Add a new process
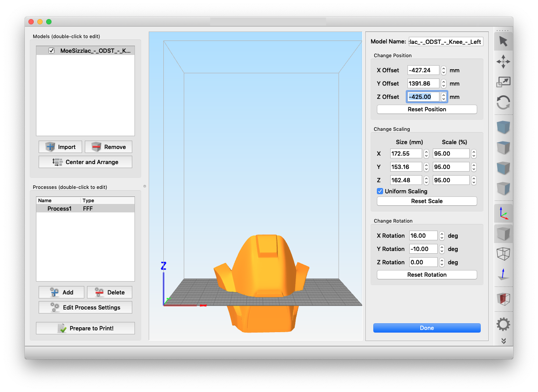The height and width of the screenshot is (392, 538). click(x=61, y=292)
